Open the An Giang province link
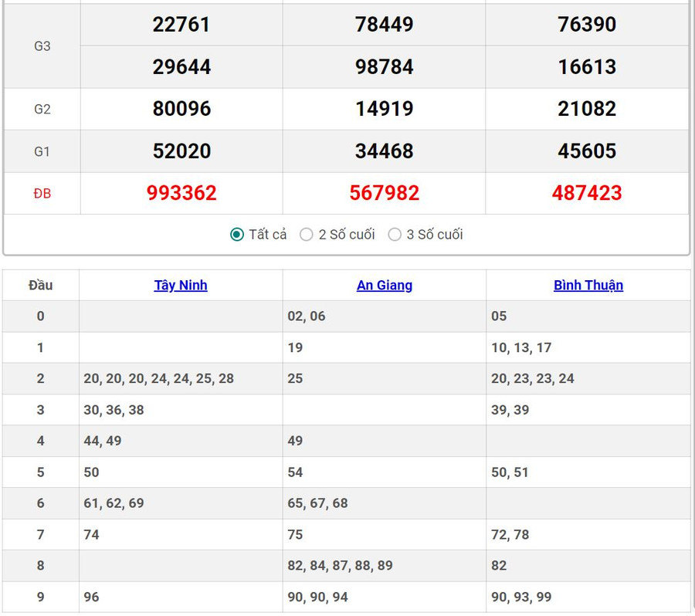This screenshot has height=616, width=695. pos(384,285)
